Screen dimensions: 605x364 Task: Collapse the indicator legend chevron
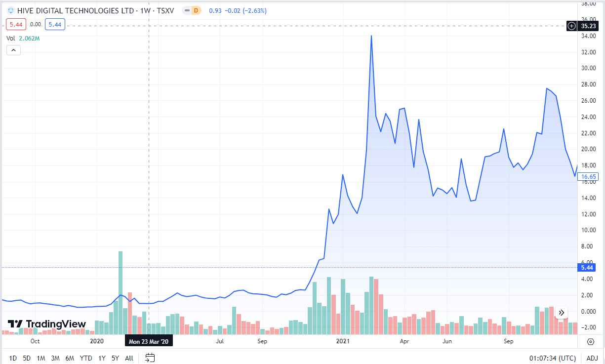pos(13,50)
